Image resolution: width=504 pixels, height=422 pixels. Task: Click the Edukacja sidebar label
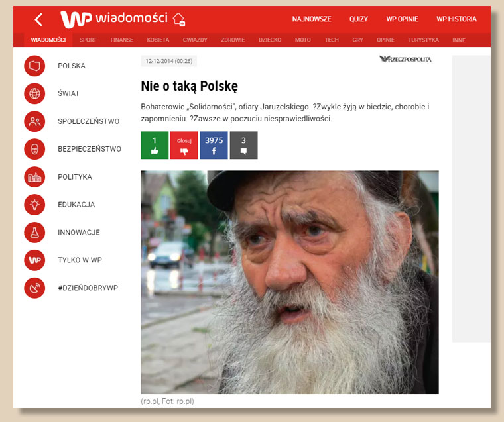tap(76, 205)
